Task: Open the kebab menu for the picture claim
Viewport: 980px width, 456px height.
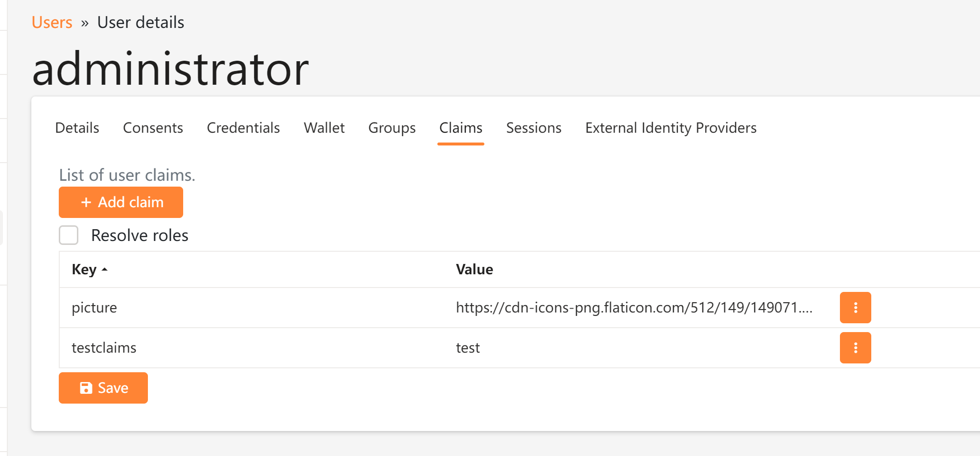Action: [855, 308]
